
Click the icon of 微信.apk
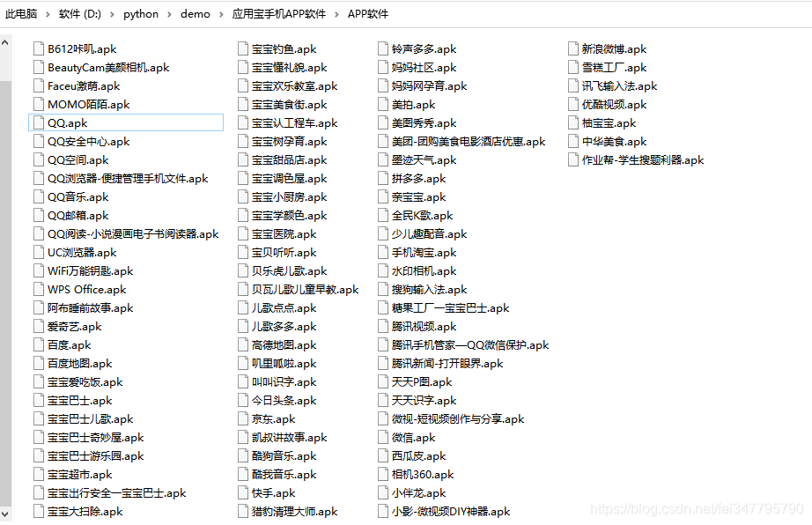tap(383, 438)
